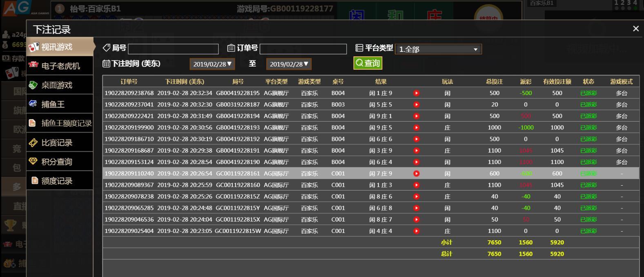The height and width of the screenshot is (277, 644).
Task: Click the green 查询 button
Action: (368, 63)
